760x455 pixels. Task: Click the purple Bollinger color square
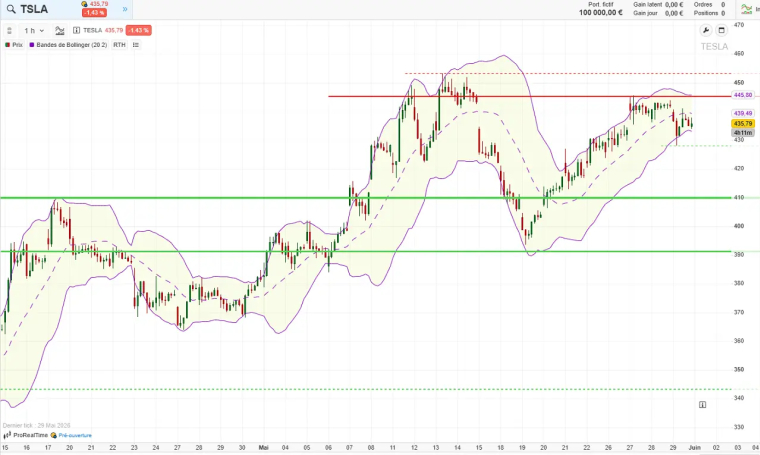(x=32, y=45)
